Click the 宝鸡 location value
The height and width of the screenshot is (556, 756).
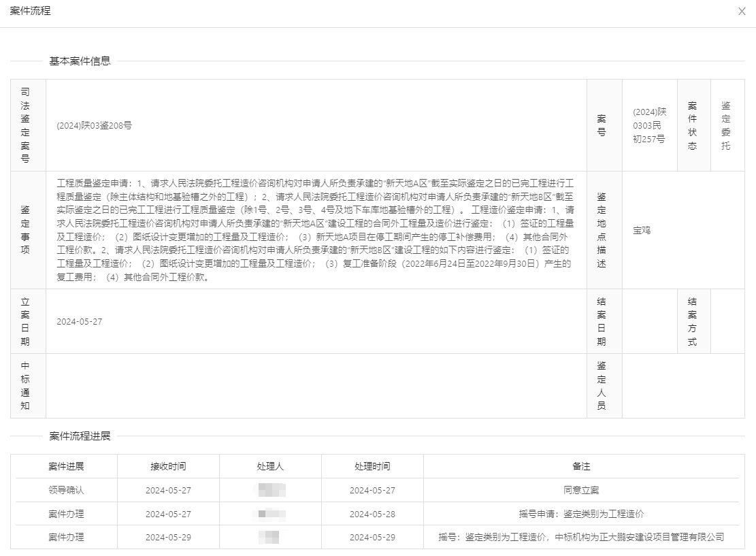point(642,230)
